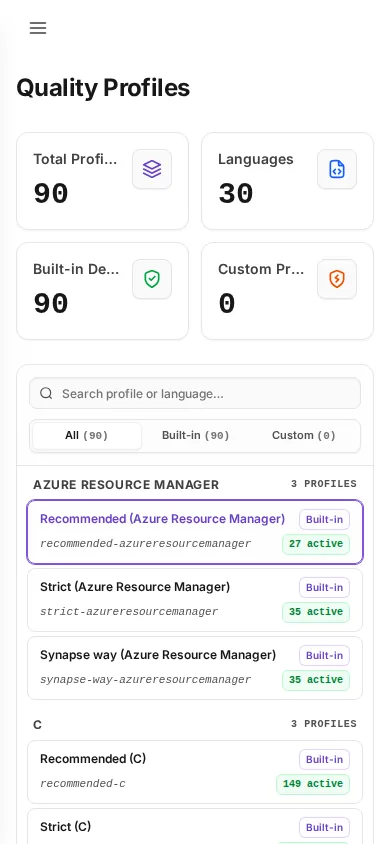Open Synapse way (Azure Resource Manager) profile
The width and height of the screenshot is (390, 844).
point(195,668)
